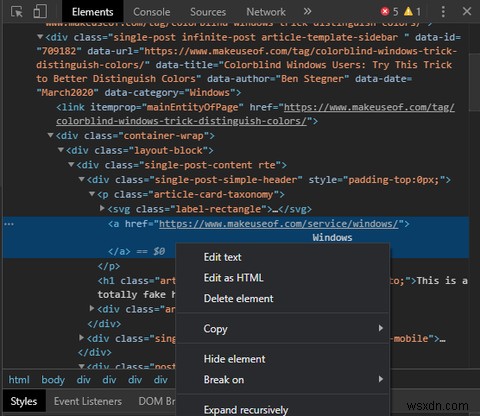Collapse the layout-block div
Image resolution: width=480 pixels, height=416 pixels.
(x=61, y=150)
